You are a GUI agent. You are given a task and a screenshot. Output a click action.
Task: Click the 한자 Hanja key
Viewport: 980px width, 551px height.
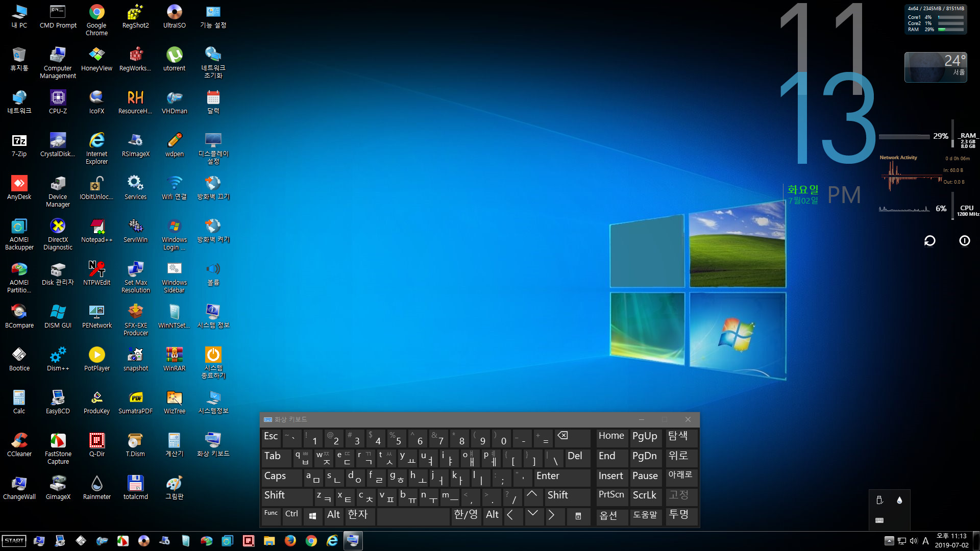tap(359, 515)
